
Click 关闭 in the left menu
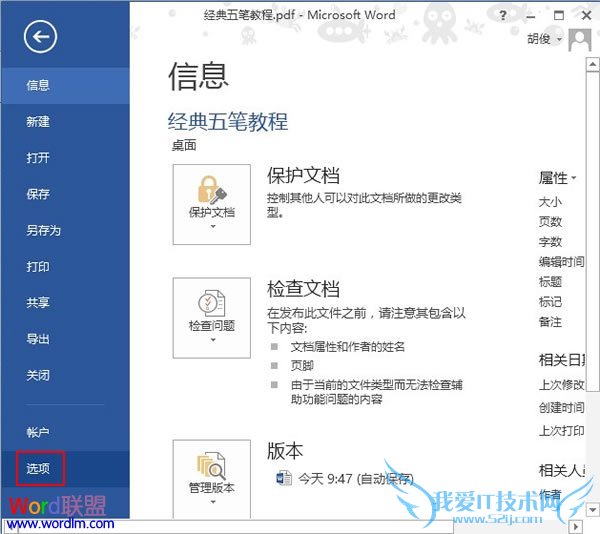65,375
